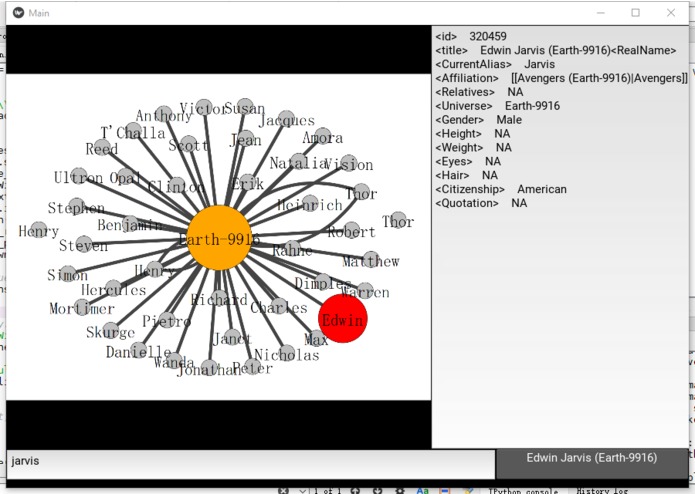
Task: Click the Warren node
Action: [x=365, y=291]
